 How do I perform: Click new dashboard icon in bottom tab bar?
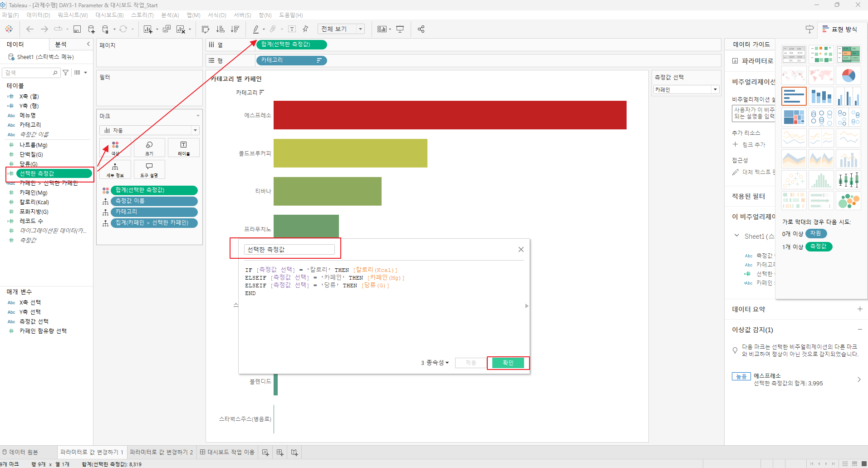click(x=280, y=452)
